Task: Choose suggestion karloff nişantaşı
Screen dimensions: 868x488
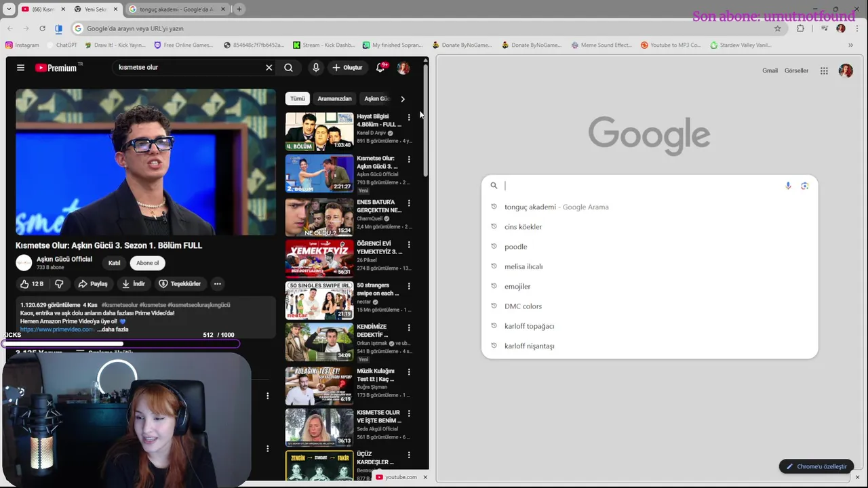Action: click(x=650, y=346)
